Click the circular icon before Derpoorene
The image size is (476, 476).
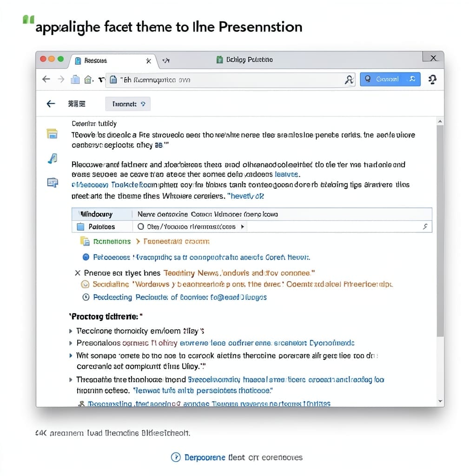point(176,457)
